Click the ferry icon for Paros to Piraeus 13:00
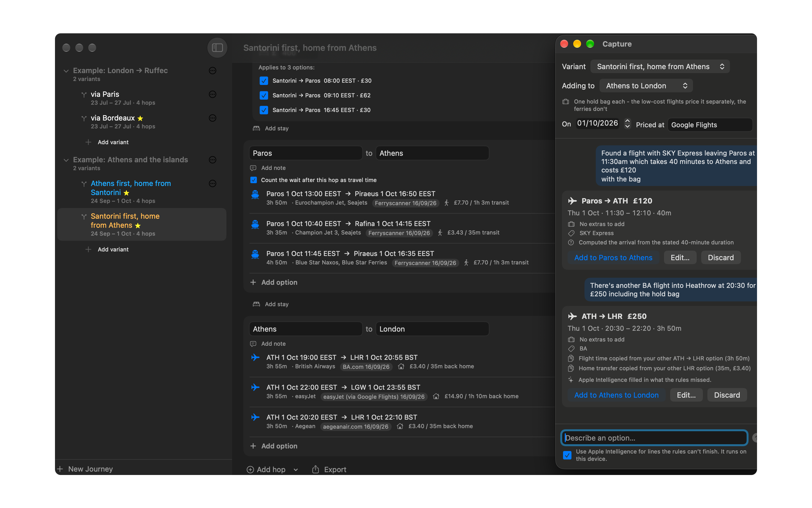Viewport: 812px width, 508px height. pos(255,194)
